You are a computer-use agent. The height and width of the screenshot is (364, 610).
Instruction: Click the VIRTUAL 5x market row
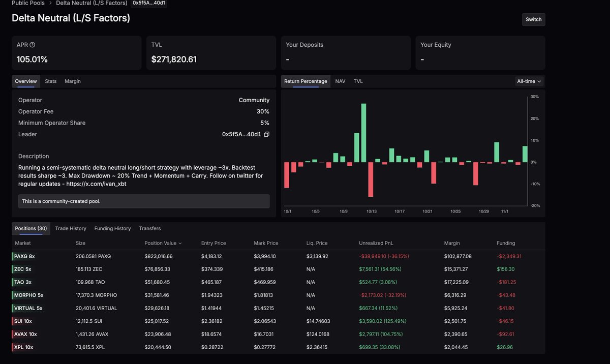(279, 308)
